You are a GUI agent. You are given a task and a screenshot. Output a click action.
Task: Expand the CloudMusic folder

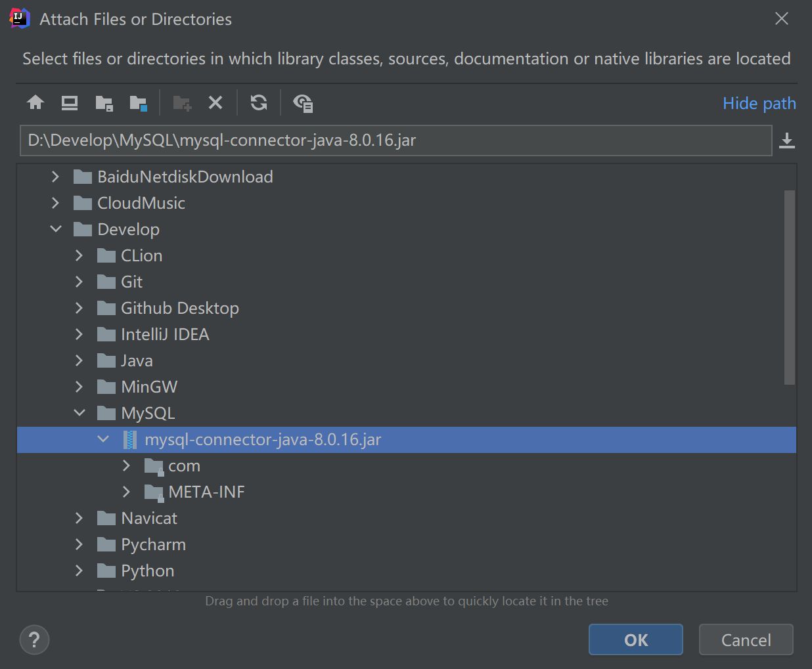[x=55, y=203]
